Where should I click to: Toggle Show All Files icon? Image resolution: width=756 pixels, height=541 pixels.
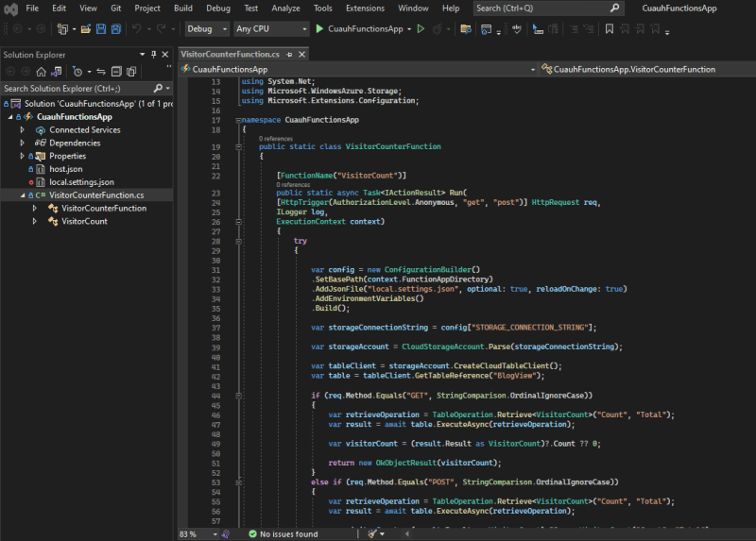click(x=131, y=72)
